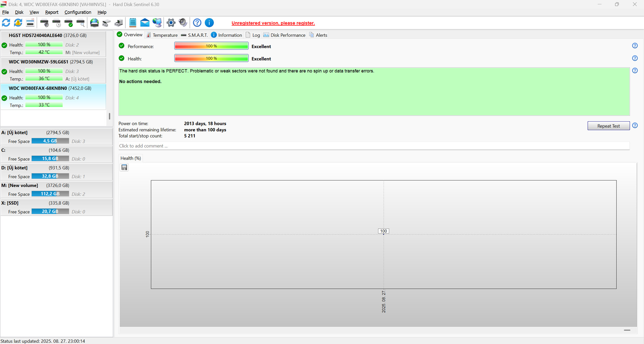This screenshot has height=344, width=644.
Task: Click the Repeat Test button
Action: (x=609, y=126)
